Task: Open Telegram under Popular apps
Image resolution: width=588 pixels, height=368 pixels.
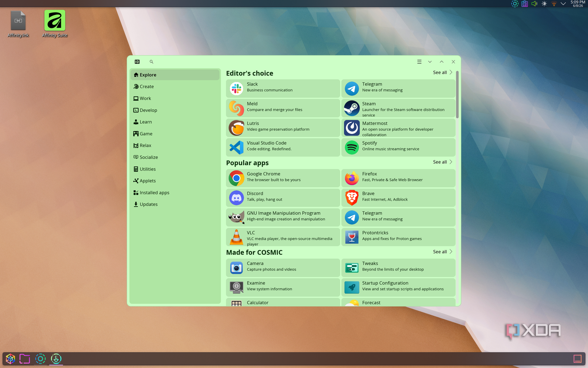Action: (398, 218)
